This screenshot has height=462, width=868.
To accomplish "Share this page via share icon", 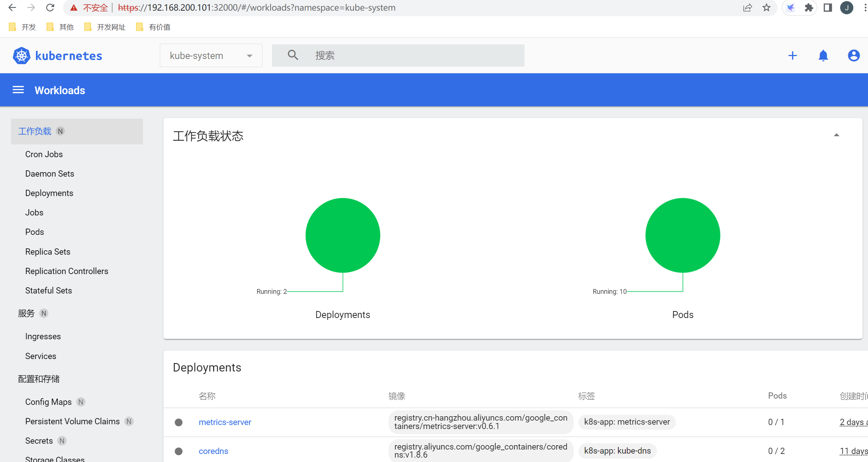I will click(747, 8).
